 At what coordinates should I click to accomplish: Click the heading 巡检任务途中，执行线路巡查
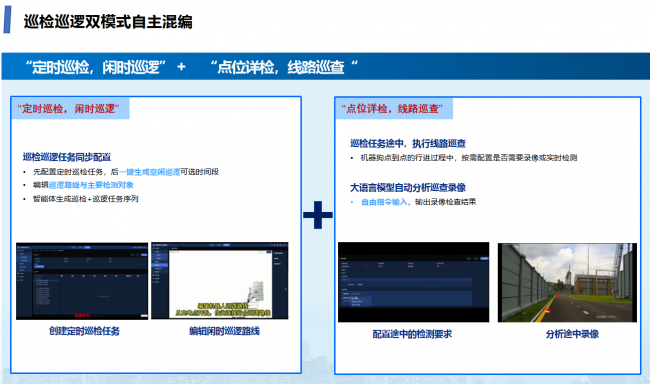point(408,143)
